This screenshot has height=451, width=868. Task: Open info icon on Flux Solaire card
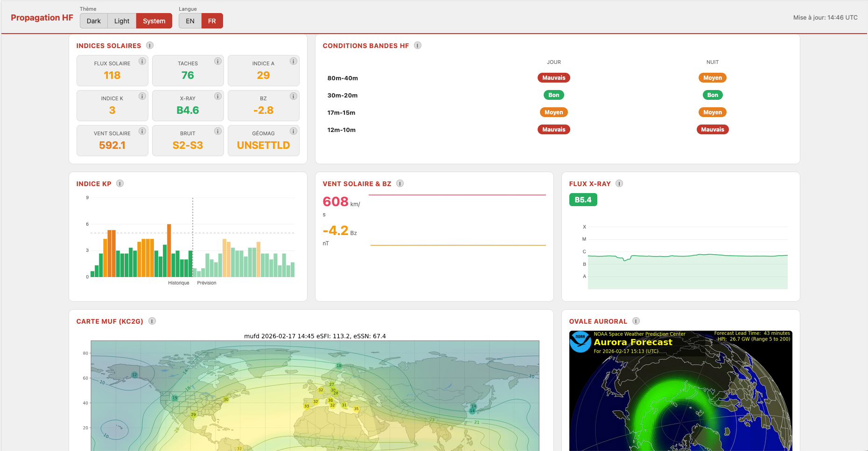(x=142, y=61)
